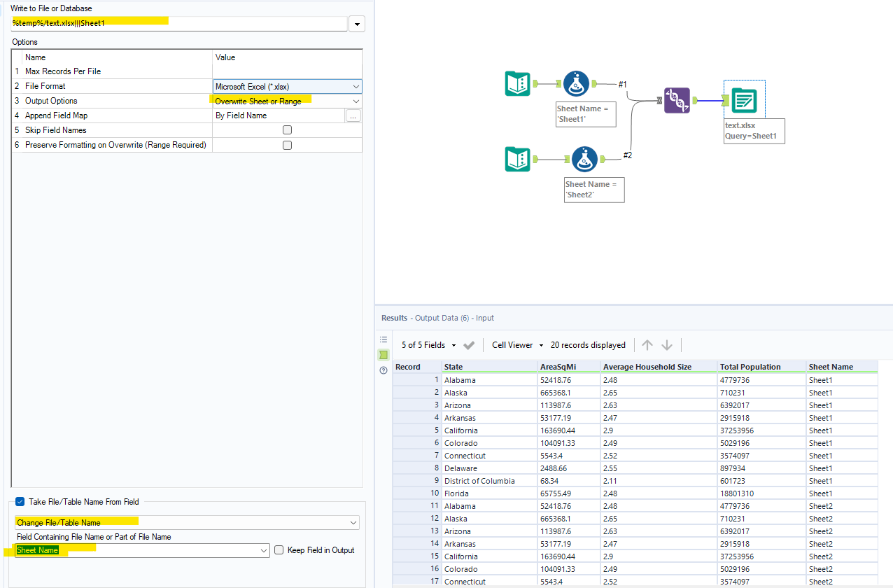893x588 pixels.
Task: Select the purple Union tool on the canvas
Action: (x=677, y=100)
